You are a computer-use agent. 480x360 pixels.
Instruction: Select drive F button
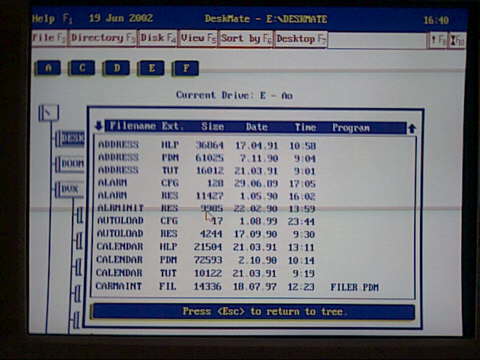[186, 69]
